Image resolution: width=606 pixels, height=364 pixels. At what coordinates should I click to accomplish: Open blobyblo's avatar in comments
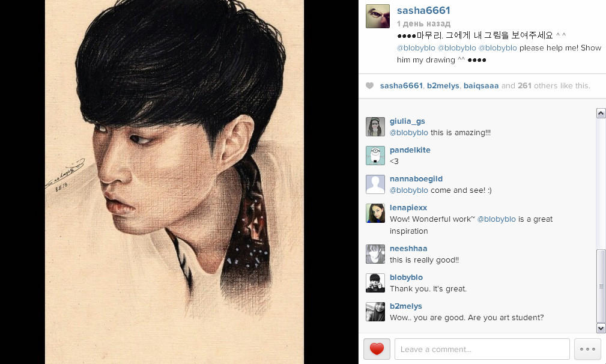[375, 283]
